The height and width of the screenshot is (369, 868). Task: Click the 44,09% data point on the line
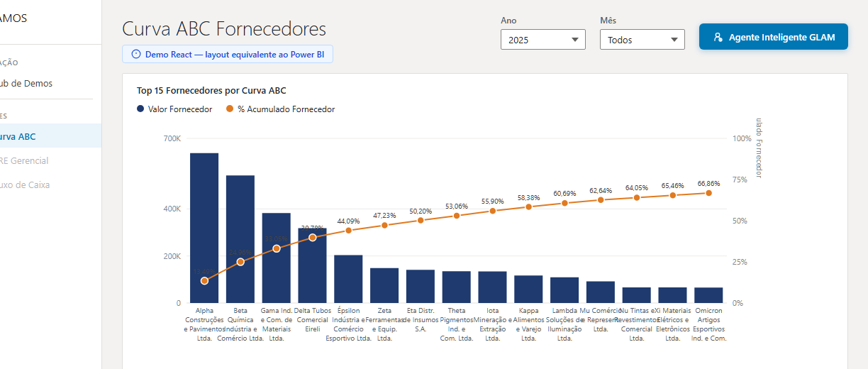tap(348, 231)
